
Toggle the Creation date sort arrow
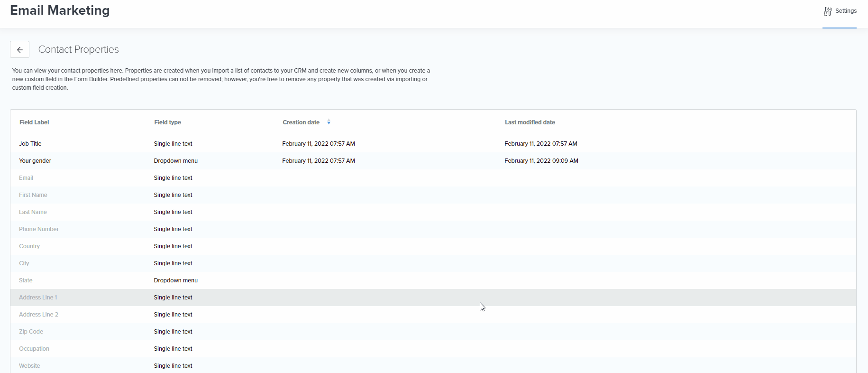coord(329,122)
